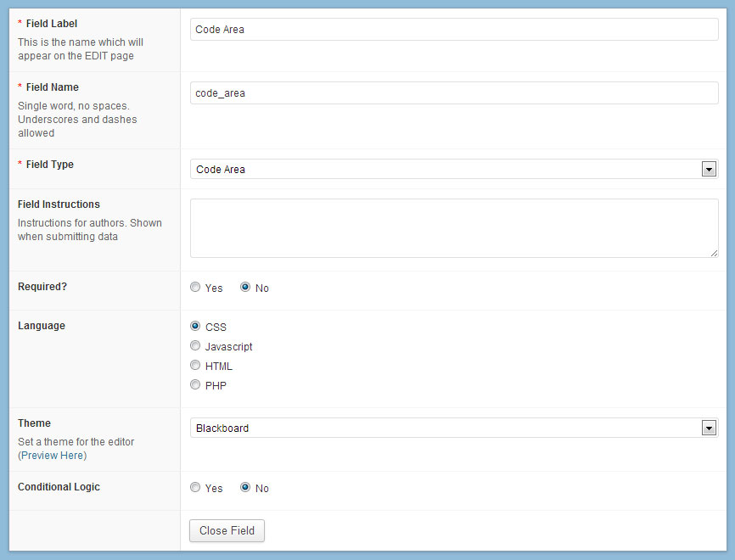Select Javascript as the language

click(x=195, y=345)
